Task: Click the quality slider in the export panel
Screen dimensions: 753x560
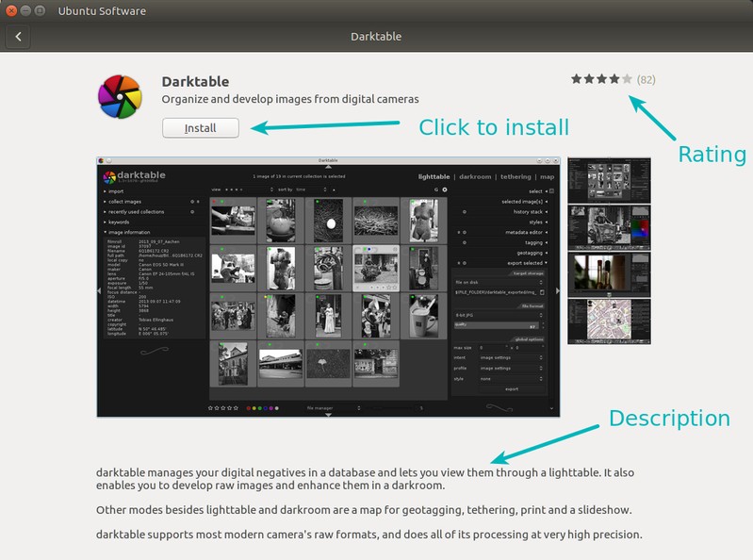Action: coord(499,324)
